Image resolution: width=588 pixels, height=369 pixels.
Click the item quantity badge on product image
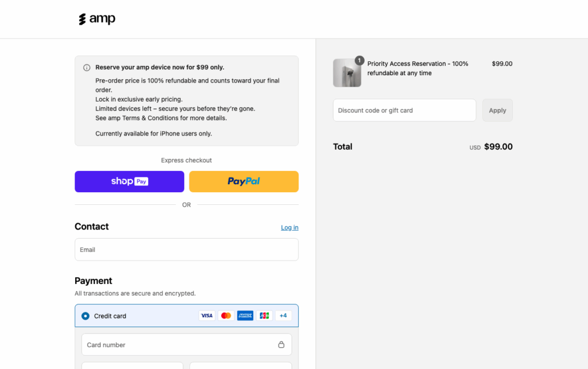(359, 60)
